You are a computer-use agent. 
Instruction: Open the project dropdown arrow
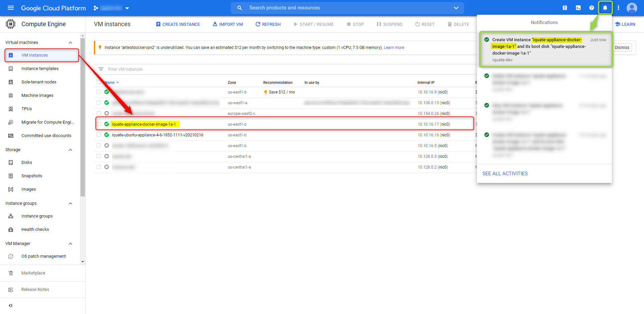[127, 8]
